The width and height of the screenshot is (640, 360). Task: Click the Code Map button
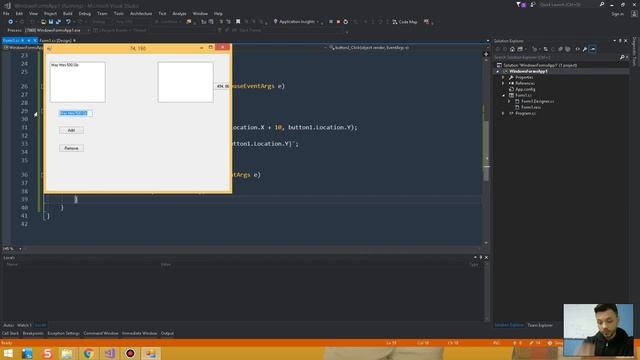405,22
